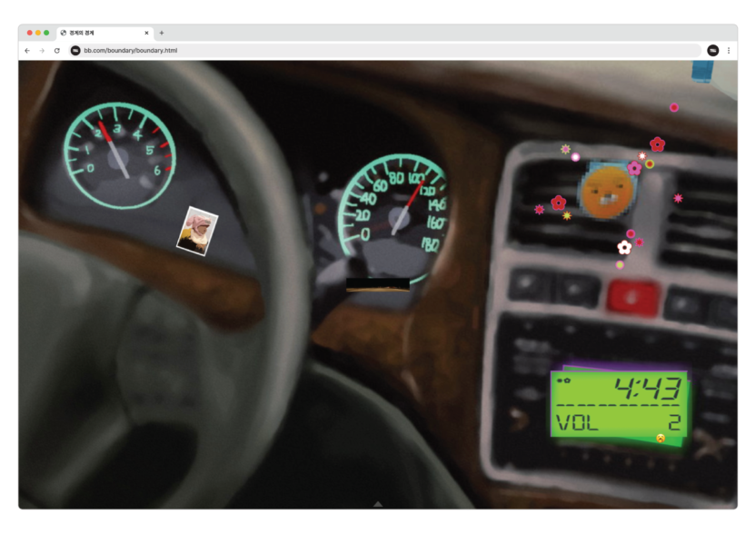
Task: Open a new tab with the plus button
Action: point(162,33)
